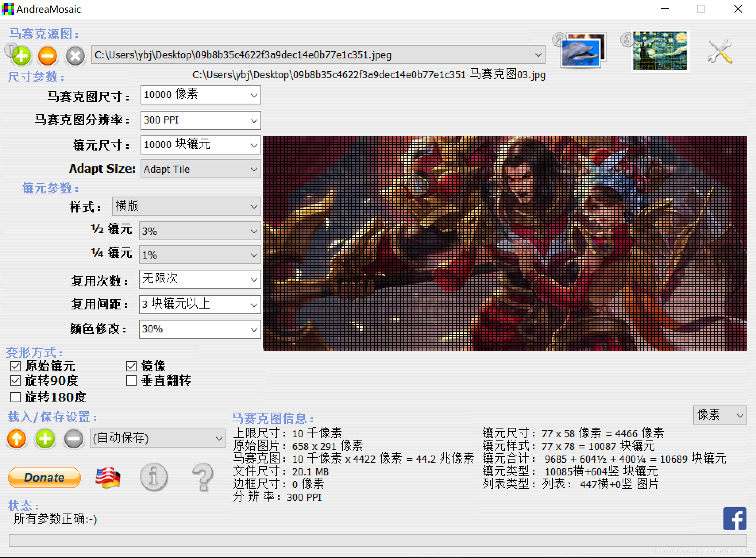Open the (自动保存) settings dropdown
Screen dimensions: 756x558
158,438
